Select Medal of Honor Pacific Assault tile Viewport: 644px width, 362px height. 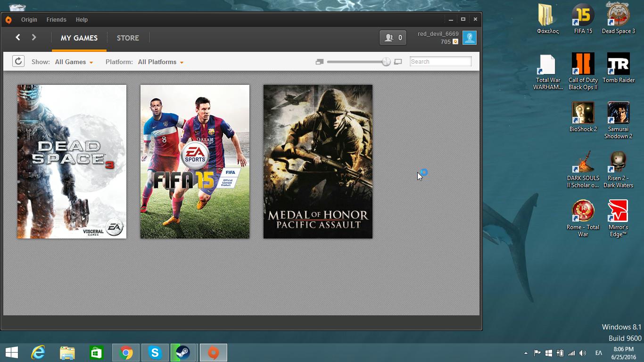(318, 162)
